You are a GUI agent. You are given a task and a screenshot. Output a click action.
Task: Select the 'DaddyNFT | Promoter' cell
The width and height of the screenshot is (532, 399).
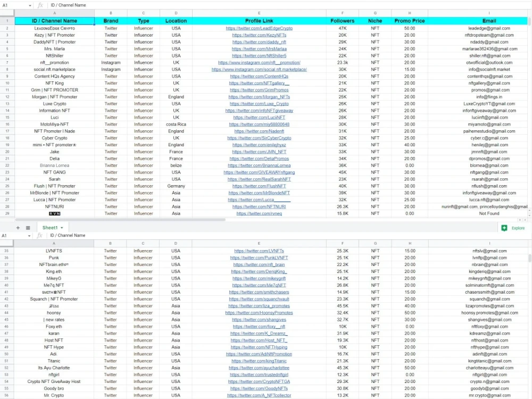click(54, 42)
